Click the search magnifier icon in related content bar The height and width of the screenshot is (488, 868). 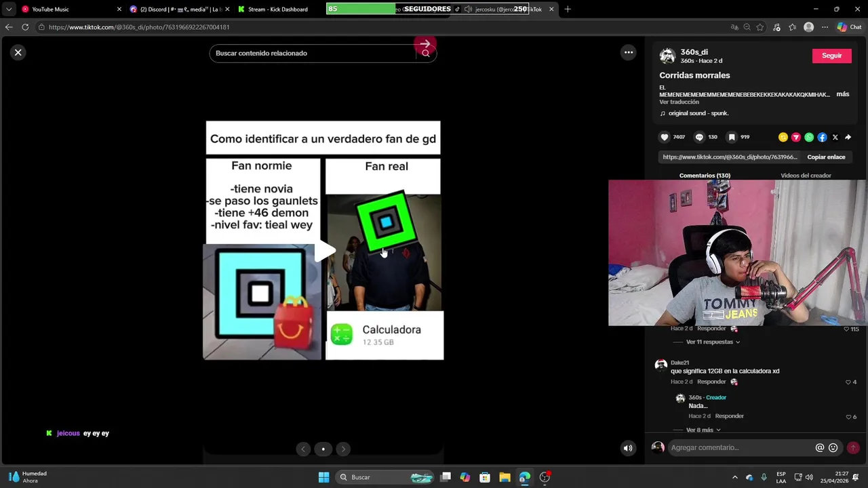click(425, 53)
